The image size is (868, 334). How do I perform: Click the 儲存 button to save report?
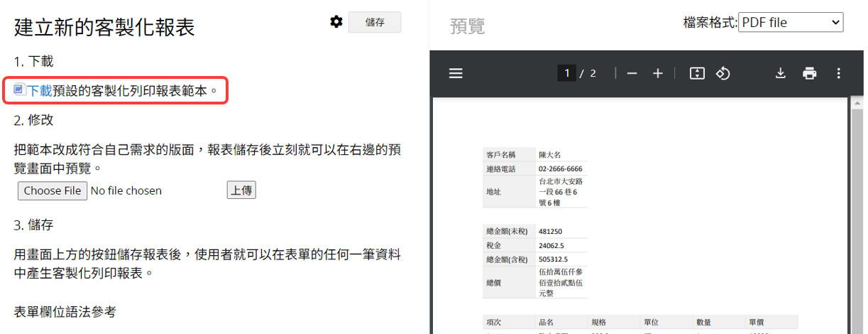(x=375, y=22)
